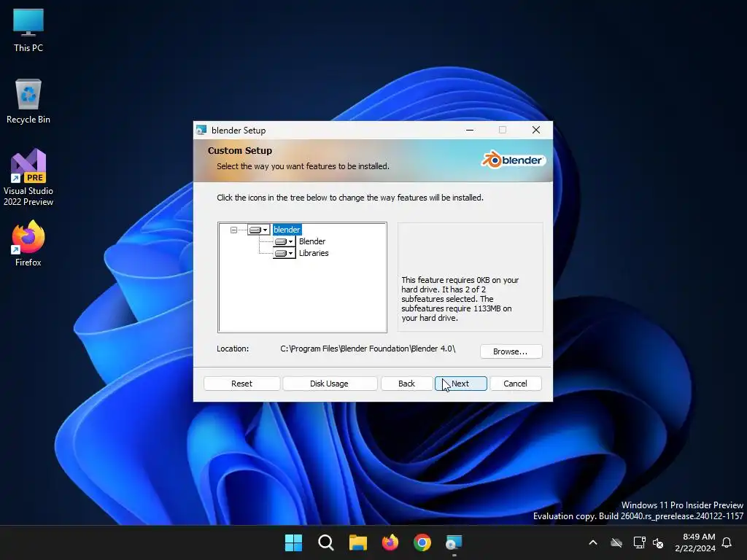Close the blender Setup dialog
Image resolution: width=747 pixels, height=560 pixels.
coord(536,130)
